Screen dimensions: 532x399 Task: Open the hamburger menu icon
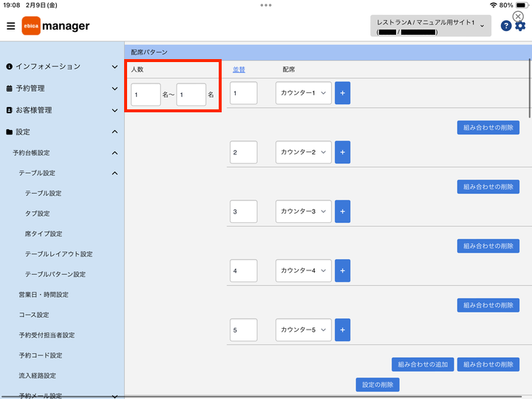(11, 26)
